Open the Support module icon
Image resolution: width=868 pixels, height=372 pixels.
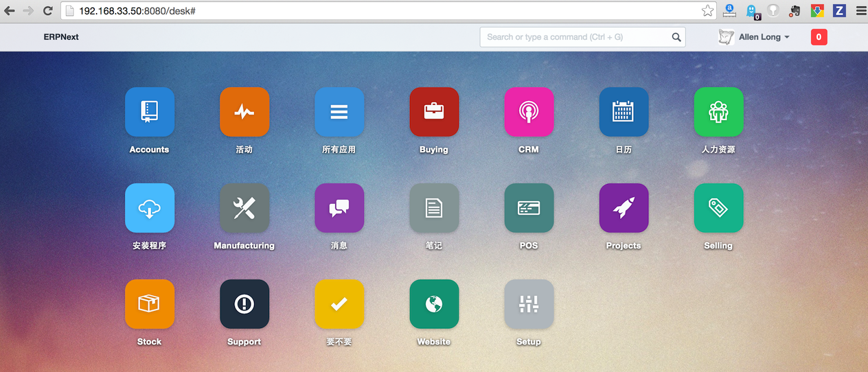coord(244,304)
